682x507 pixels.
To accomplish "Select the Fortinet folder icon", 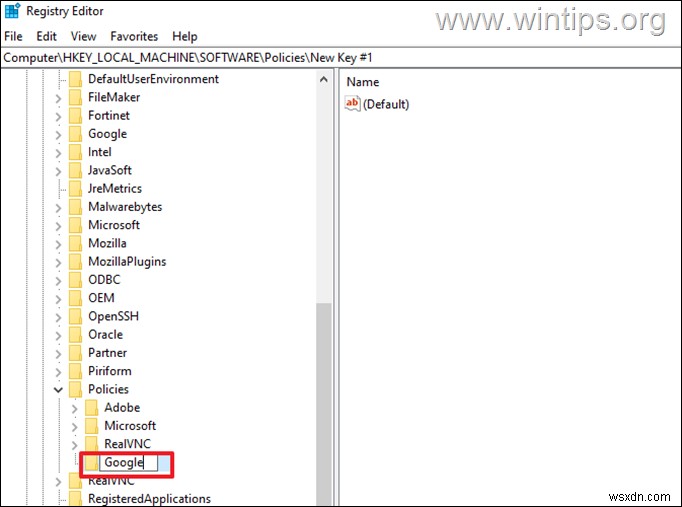I will tap(75, 116).
